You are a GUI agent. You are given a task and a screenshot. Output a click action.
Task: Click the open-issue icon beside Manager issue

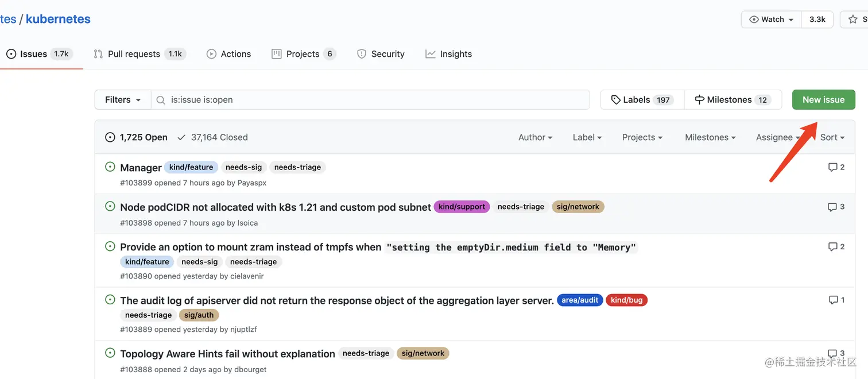(110, 167)
